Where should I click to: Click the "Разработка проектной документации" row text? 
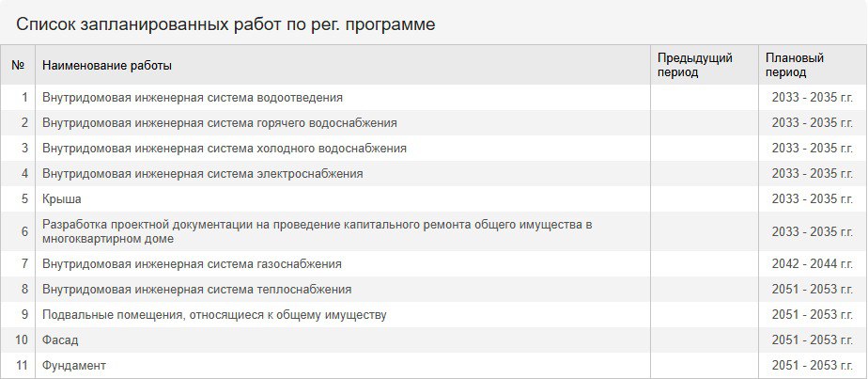pos(318,231)
